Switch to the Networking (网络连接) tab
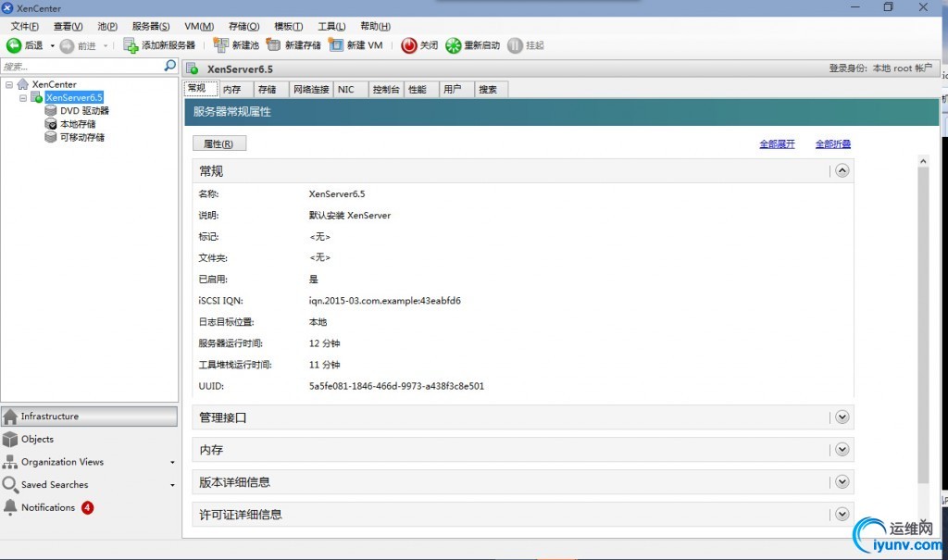This screenshot has height=560, width=948. click(x=311, y=90)
